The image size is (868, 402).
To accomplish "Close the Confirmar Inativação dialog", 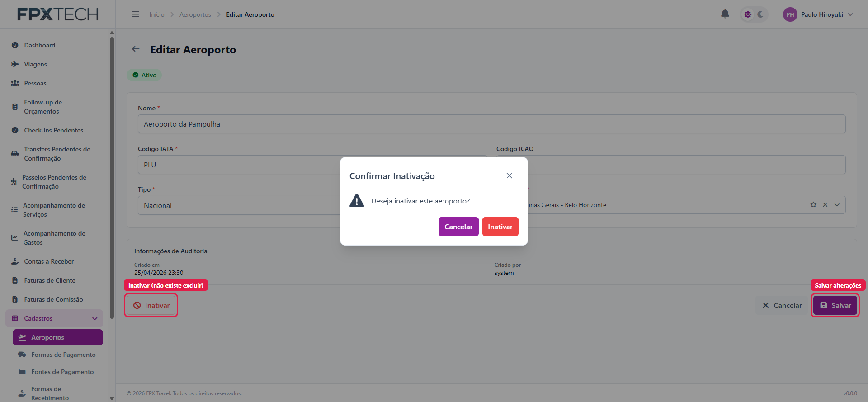I will pos(509,175).
